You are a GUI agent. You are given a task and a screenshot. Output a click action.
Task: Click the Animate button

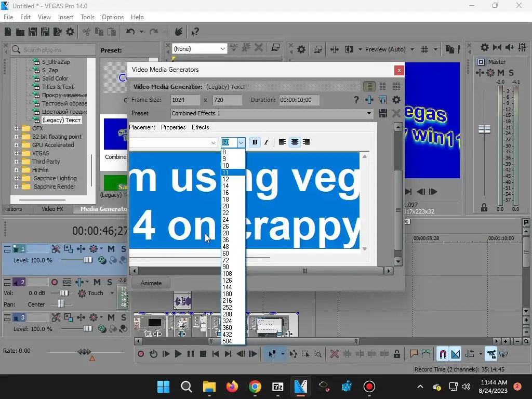[151, 283]
